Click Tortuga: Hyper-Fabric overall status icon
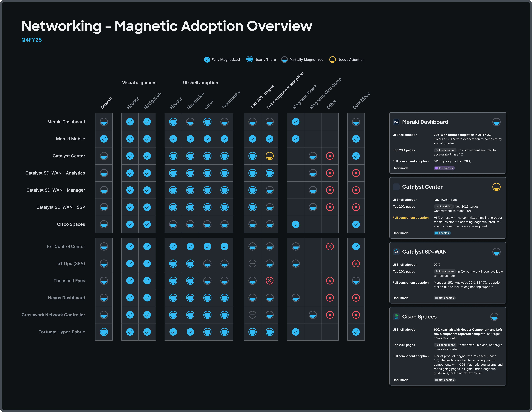The width and height of the screenshot is (532, 412). (x=104, y=332)
